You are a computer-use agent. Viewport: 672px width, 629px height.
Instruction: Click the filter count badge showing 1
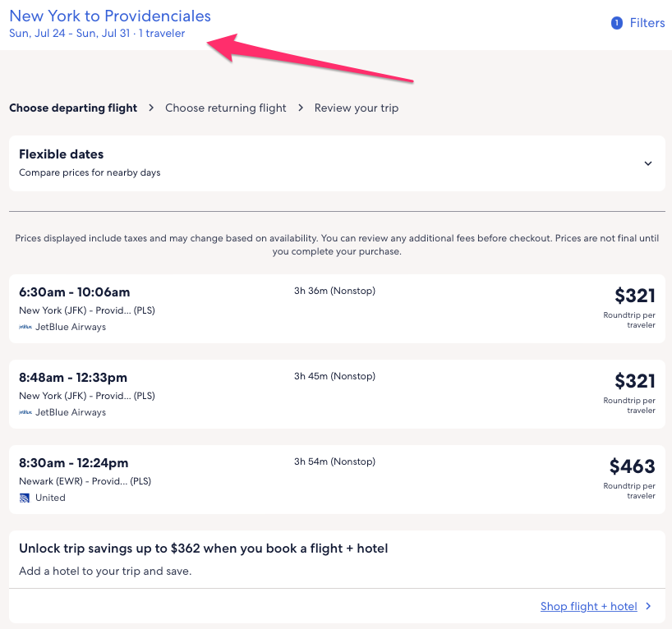pos(617,23)
